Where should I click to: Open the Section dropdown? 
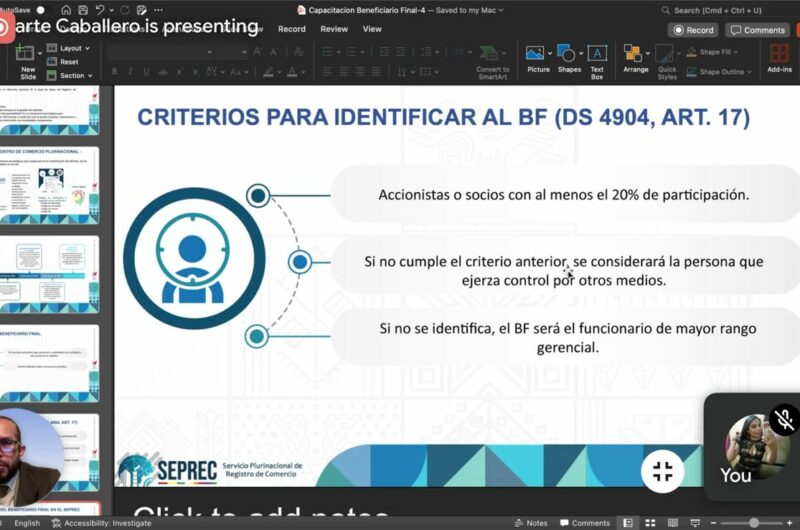70,75
